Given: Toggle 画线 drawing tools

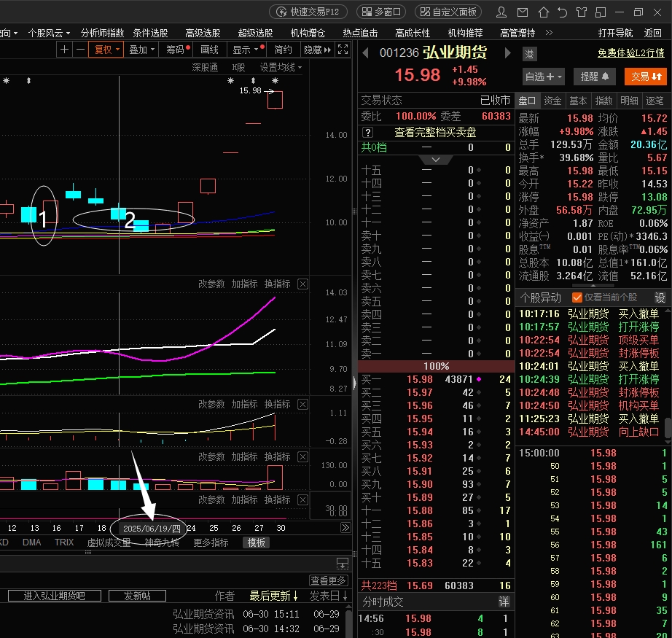Looking at the screenshot, I should click(x=210, y=50).
